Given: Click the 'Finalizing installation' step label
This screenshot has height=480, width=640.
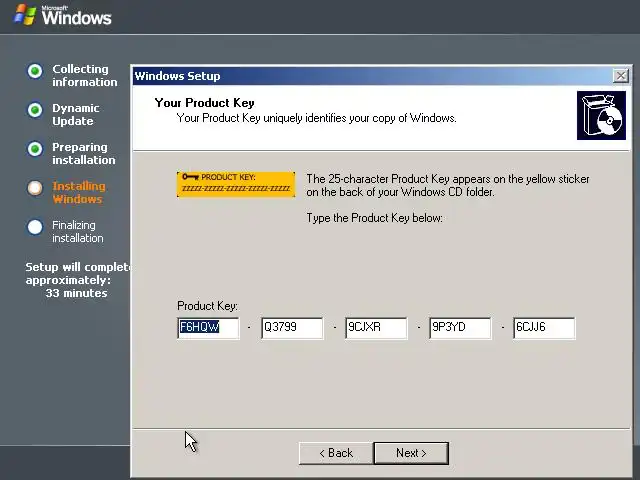Looking at the screenshot, I should tap(78, 231).
